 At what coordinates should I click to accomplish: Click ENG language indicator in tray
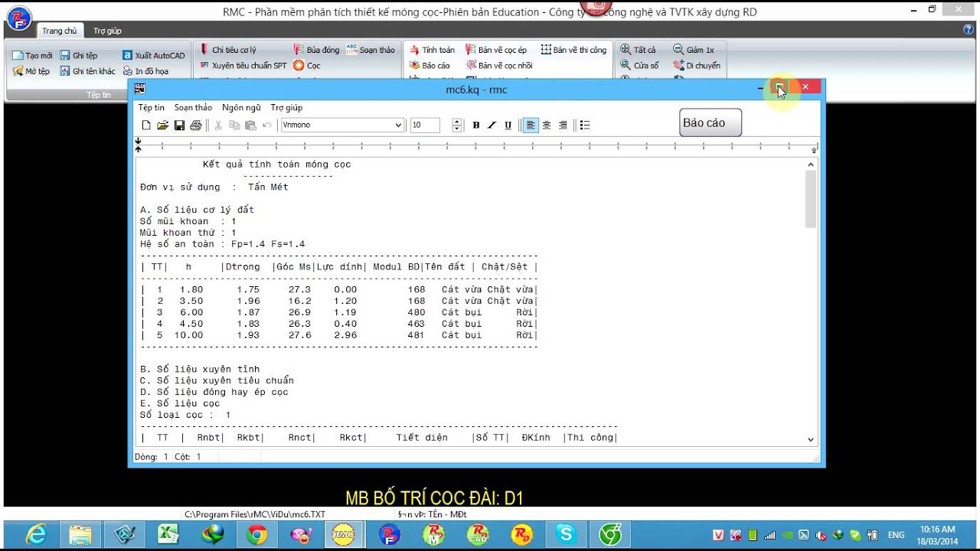pyautogui.click(x=896, y=535)
